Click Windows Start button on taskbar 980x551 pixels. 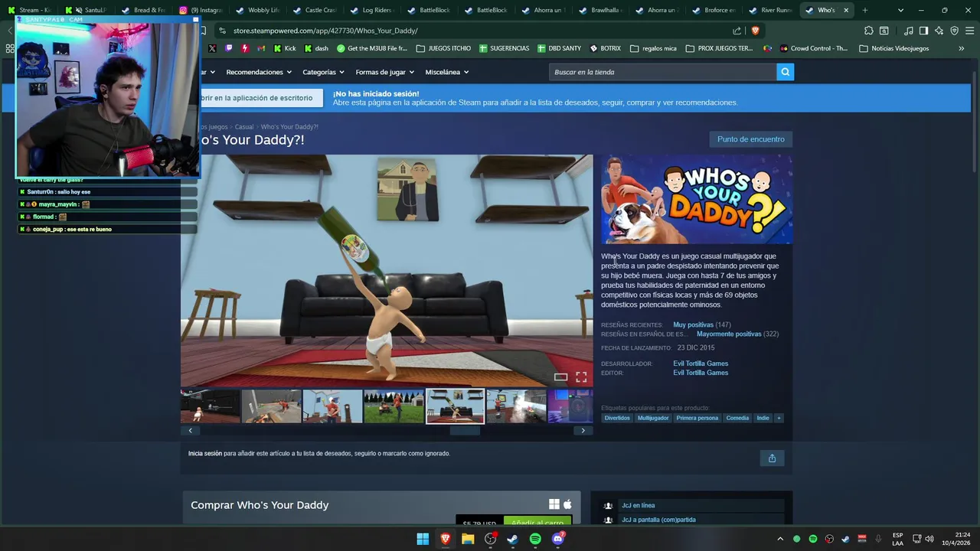pyautogui.click(x=423, y=539)
